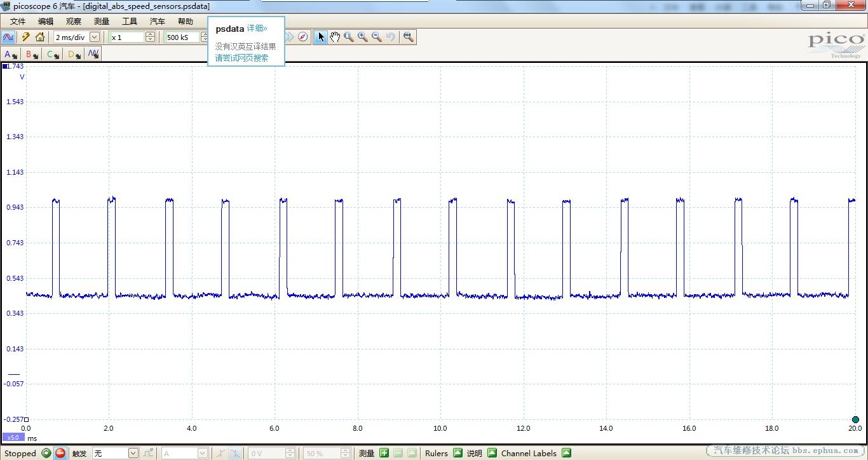Toggle the 说明 notes panel icon

click(492, 453)
